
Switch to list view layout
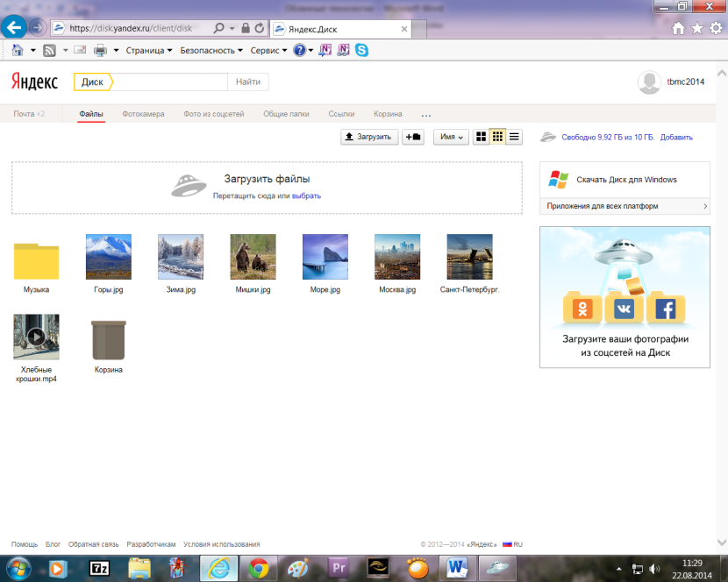pos(514,137)
